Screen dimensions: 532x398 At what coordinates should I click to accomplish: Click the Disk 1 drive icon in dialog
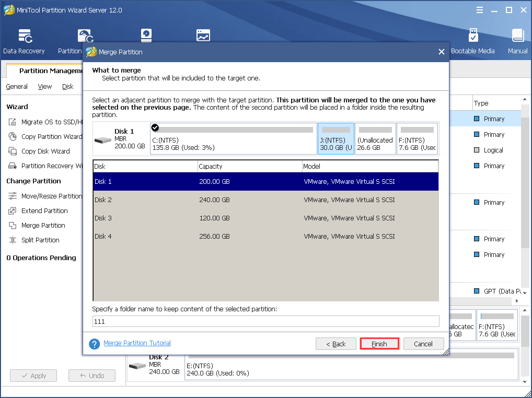[103, 140]
